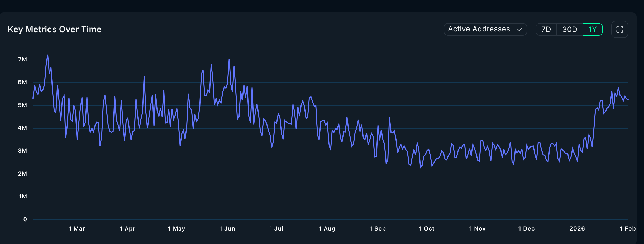
Task: Open the Active Addresses metric dropdown
Action: [x=485, y=29]
